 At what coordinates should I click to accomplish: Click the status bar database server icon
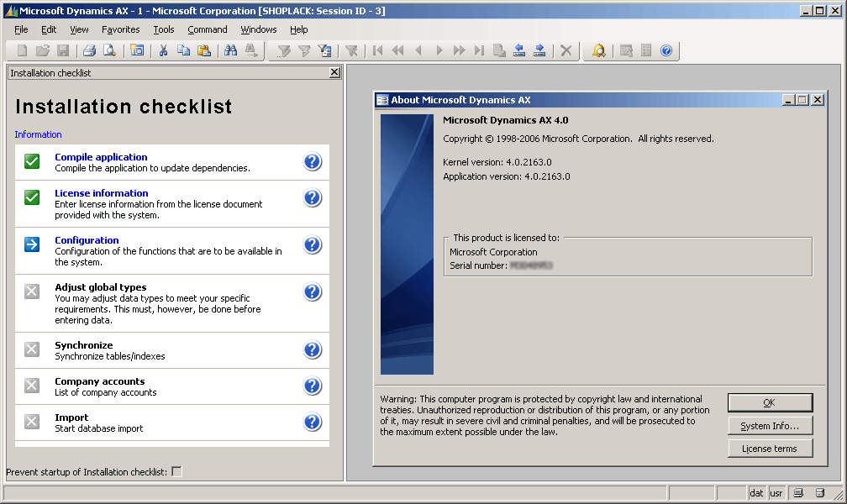[x=819, y=492]
